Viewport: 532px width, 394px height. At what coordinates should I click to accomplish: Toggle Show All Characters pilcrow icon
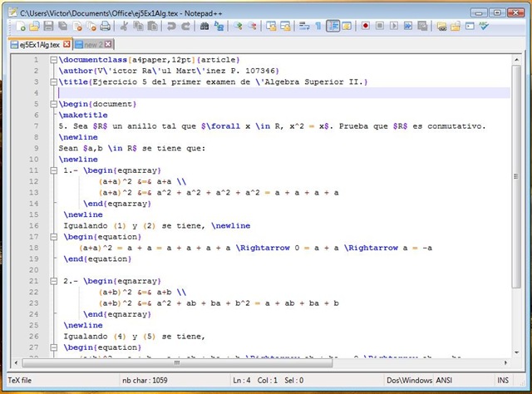[x=318, y=26]
